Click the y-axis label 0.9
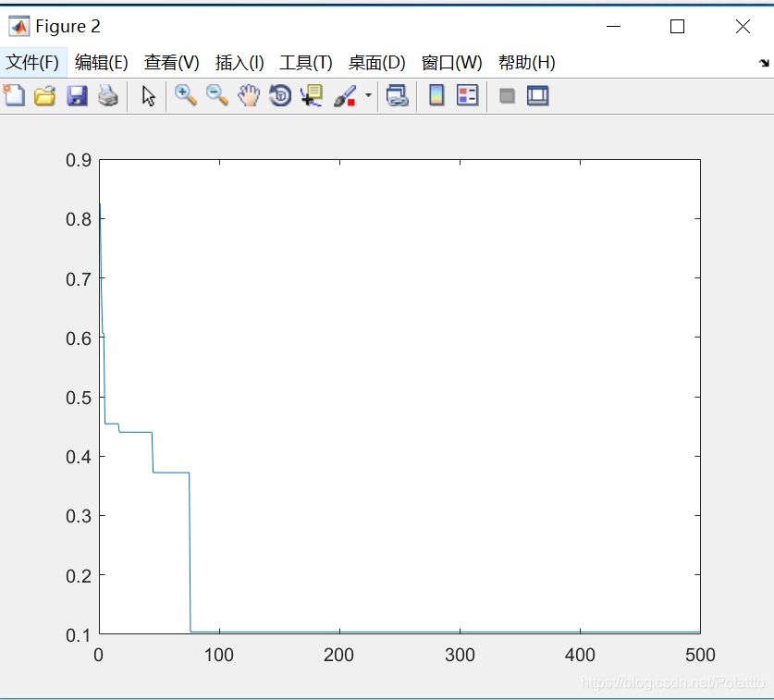This screenshot has width=774, height=700. point(79,160)
